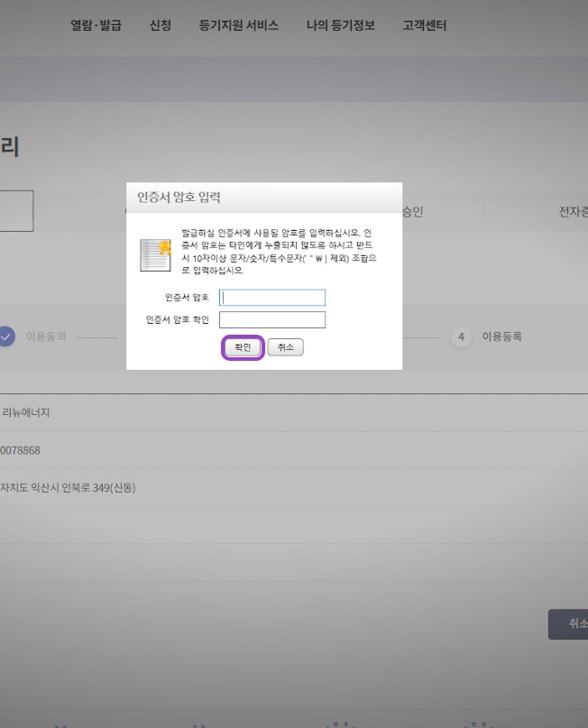Image resolution: width=588 pixels, height=728 pixels.
Task: Click the certificate document icon in dialog
Action: click(155, 255)
